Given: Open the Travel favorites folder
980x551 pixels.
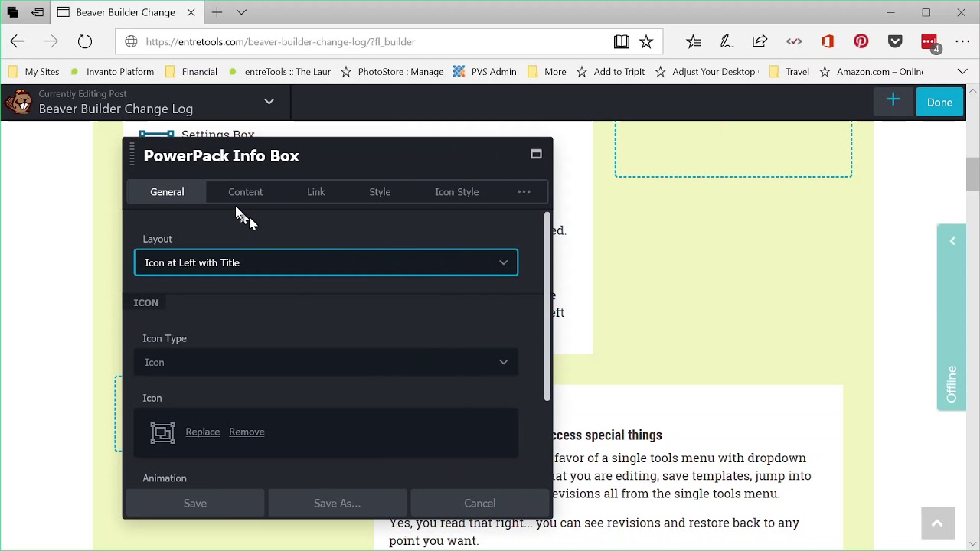Looking at the screenshot, I should [x=789, y=71].
